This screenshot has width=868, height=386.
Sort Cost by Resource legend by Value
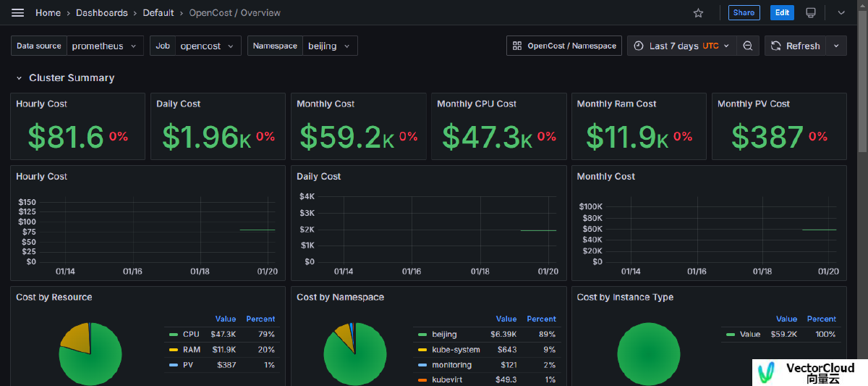(x=226, y=319)
